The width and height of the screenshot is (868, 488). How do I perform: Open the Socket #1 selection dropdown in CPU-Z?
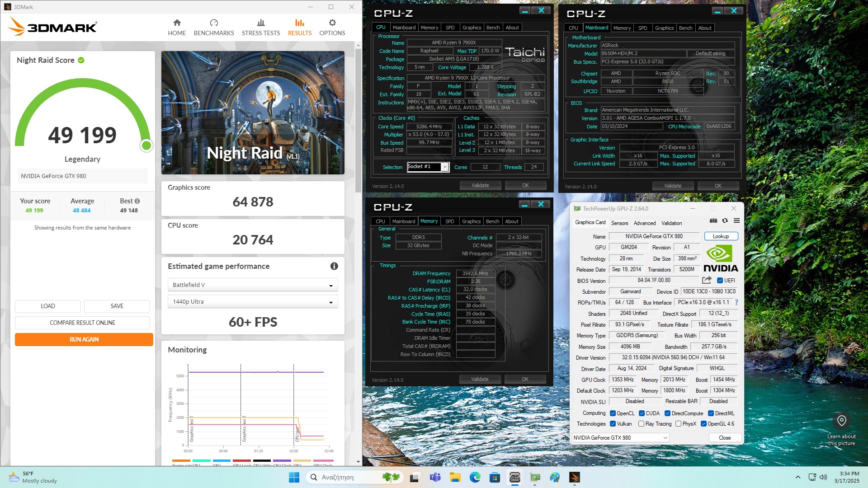(428, 167)
